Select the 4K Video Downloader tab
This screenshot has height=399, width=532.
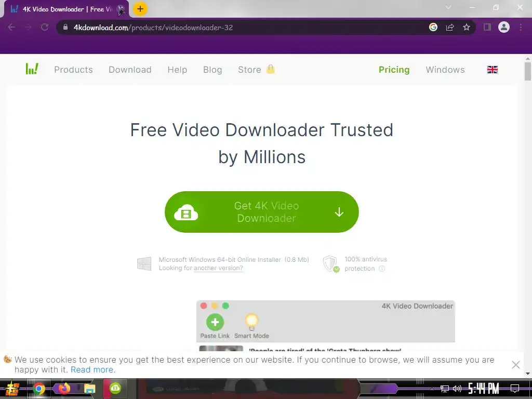[66, 9]
